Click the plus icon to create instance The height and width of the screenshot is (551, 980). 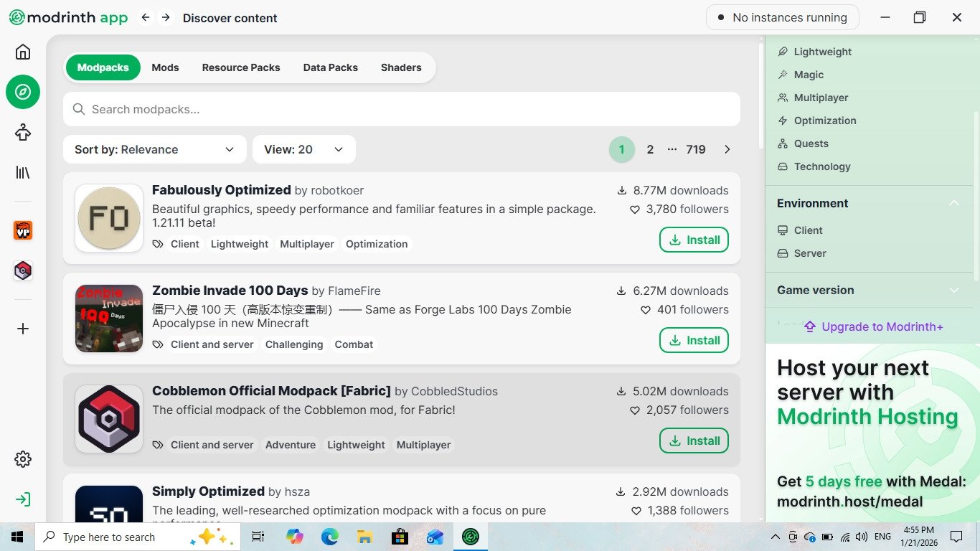pos(23,329)
